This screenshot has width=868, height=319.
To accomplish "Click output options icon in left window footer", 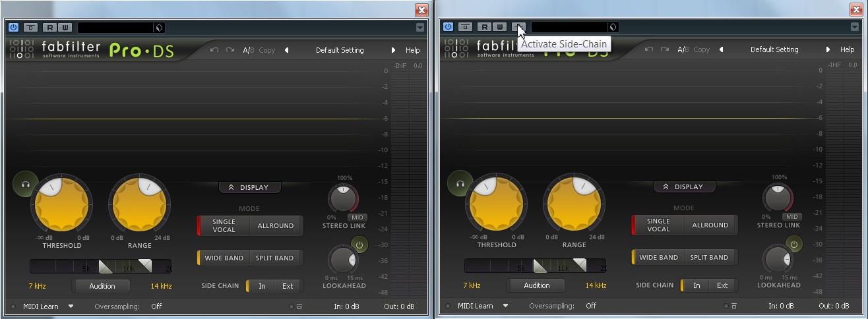I will click(299, 306).
